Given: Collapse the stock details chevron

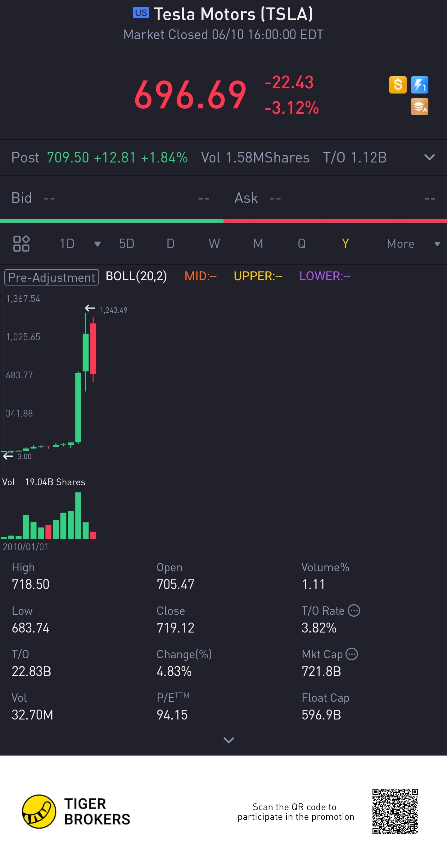Looking at the screenshot, I should [x=229, y=740].
